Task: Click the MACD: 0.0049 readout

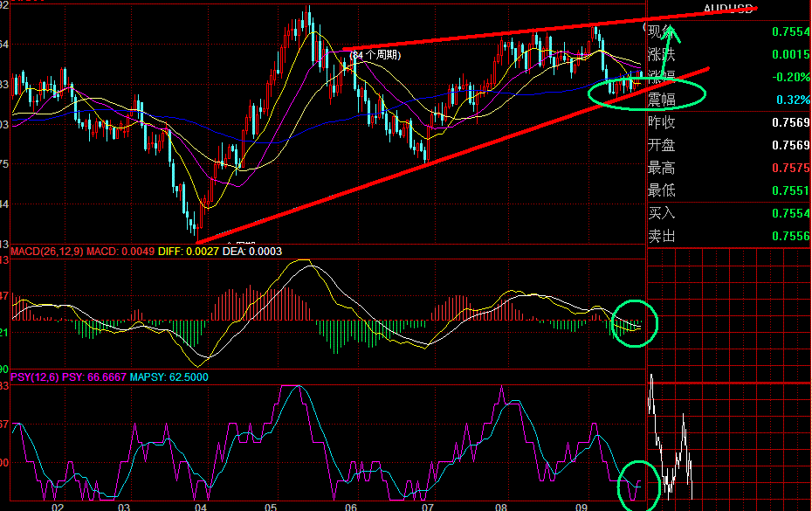Action: coord(120,252)
